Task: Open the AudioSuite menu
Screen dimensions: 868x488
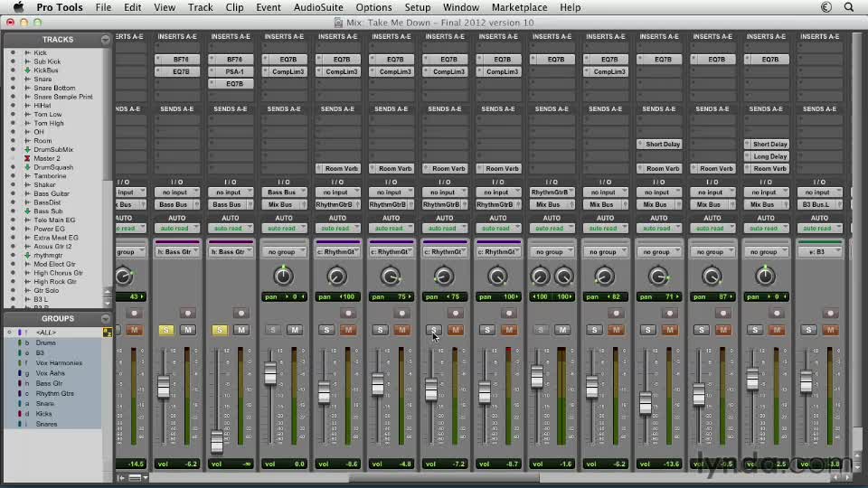Action: (x=318, y=7)
